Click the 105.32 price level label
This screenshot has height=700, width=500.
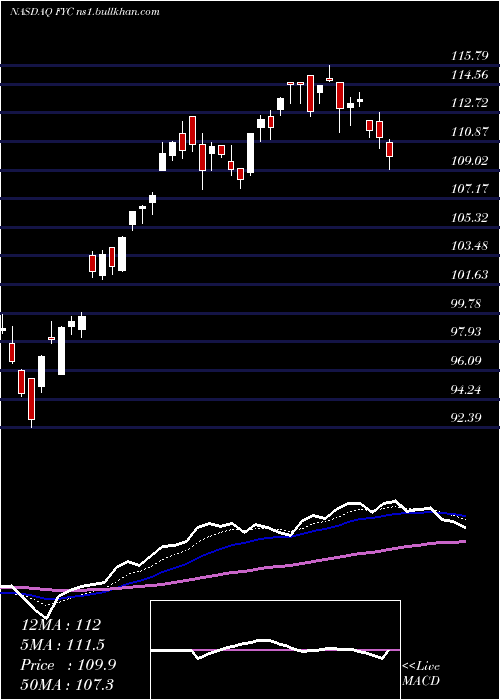pos(470,218)
